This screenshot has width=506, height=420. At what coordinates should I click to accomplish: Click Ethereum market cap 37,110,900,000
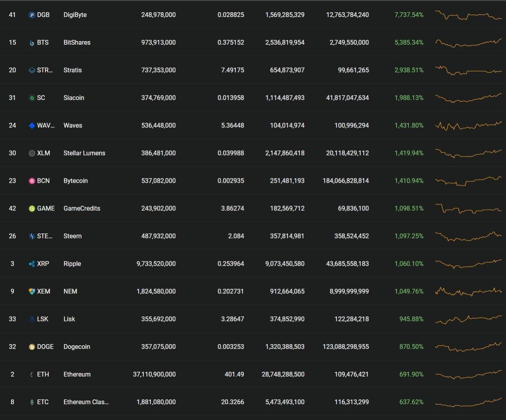click(x=155, y=374)
